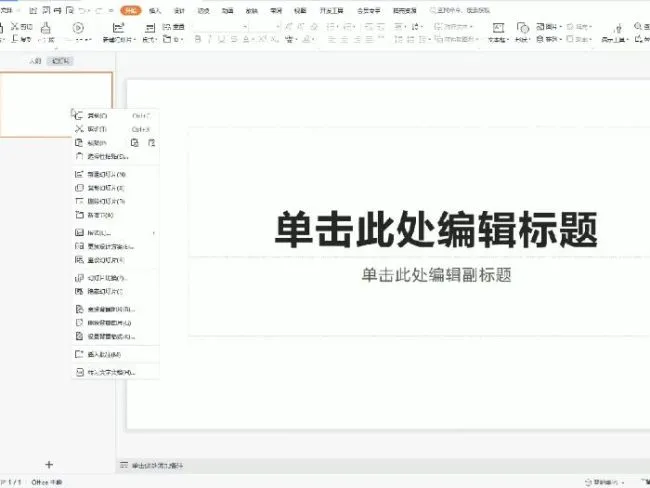
Task: Click the search commands field in the ribbon
Action: (x=459, y=10)
